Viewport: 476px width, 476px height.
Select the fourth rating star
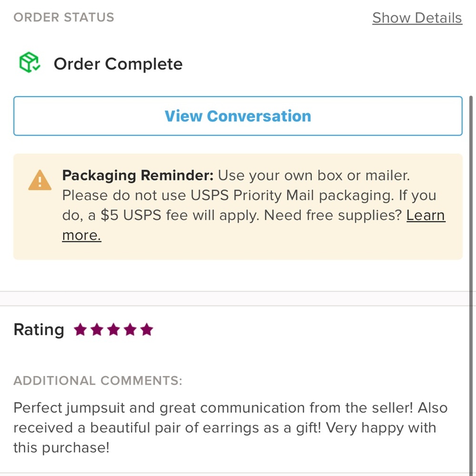pyautogui.click(x=130, y=329)
